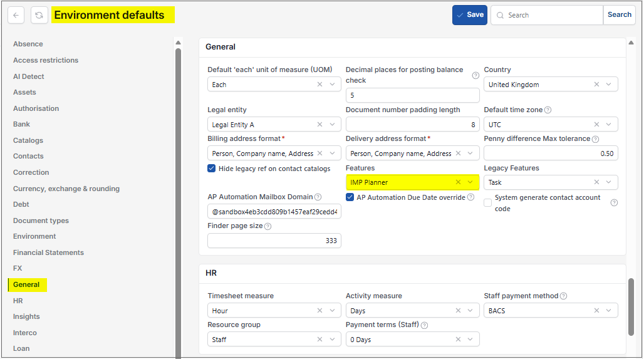Uncheck Hide legacy ref on contact catalogs
The width and height of the screenshot is (644, 359).
212,169
